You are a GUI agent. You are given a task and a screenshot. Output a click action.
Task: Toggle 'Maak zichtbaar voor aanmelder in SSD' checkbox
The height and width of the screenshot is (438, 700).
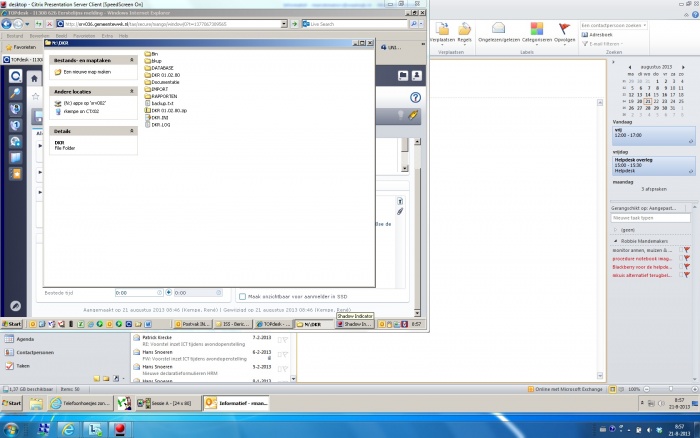[242, 296]
